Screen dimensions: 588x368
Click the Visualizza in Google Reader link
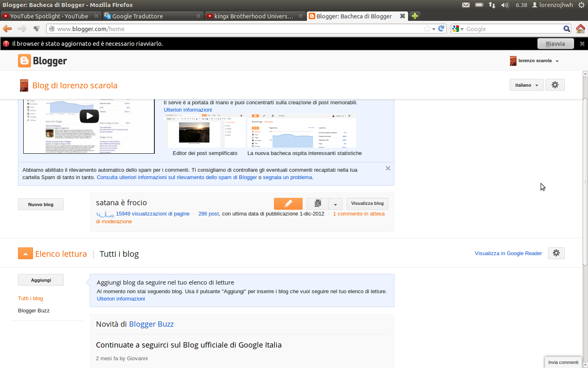point(508,254)
